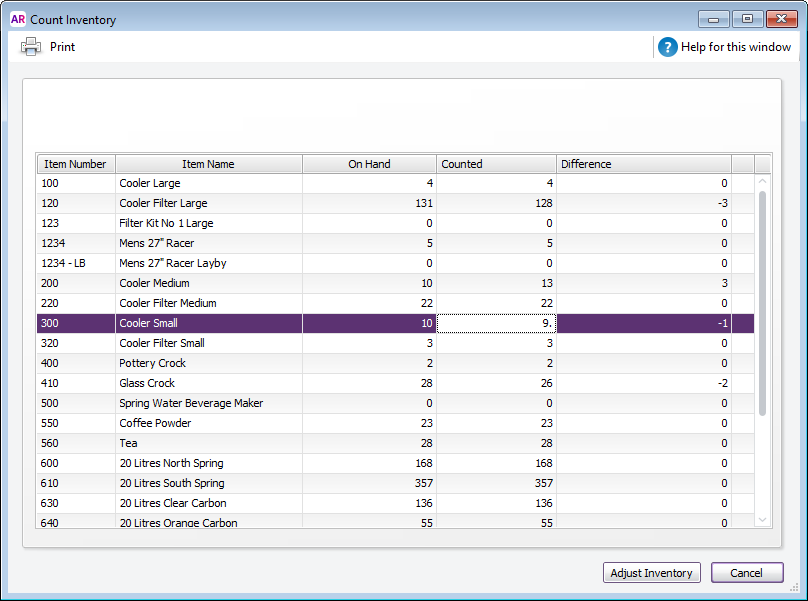Edit the Counted field for Cooler Small

coord(496,323)
